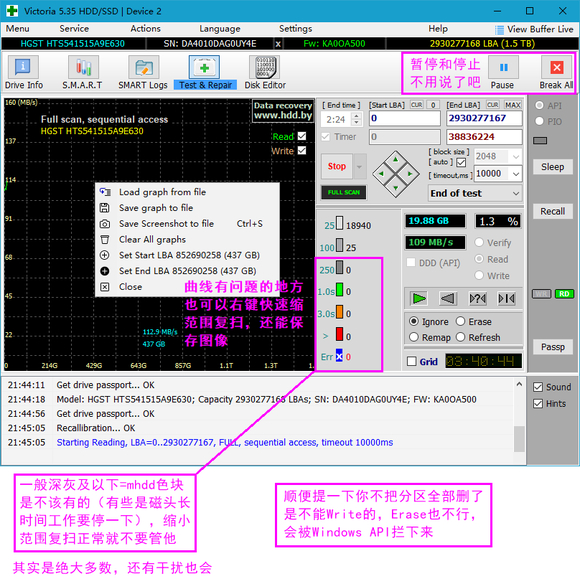Viewport: 580px width, 584px height.
Task: Open SMART Logs toolbar icon
Action: (143, 72)
